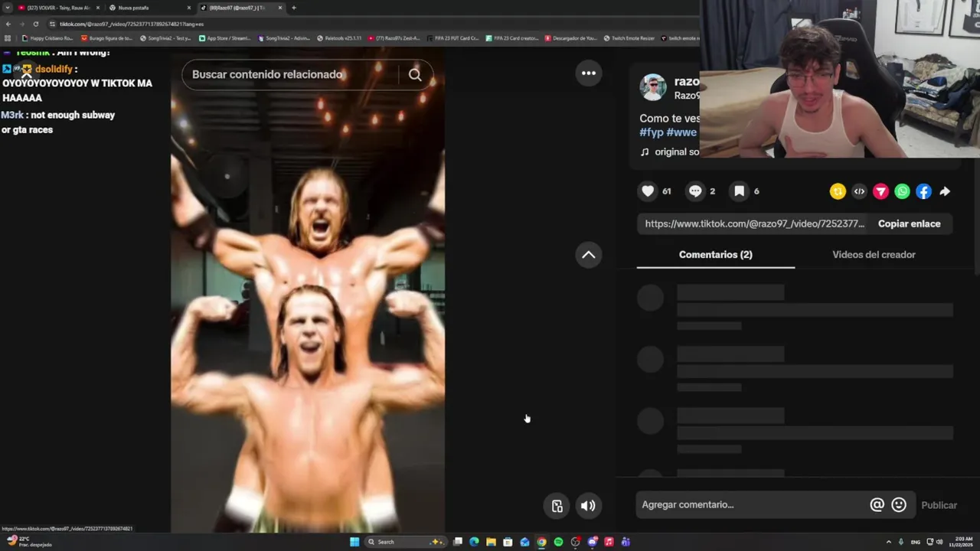Switch to the 'Comentarios (2)' tab
The image size is (980, 551).
[715, 255]
